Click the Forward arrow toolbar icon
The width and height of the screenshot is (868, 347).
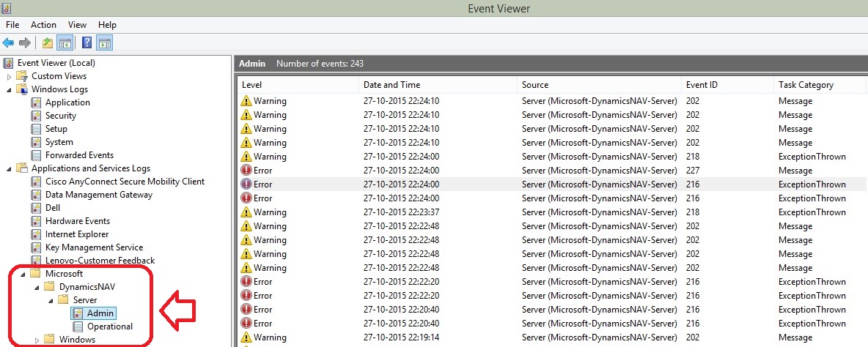[25, 43]
